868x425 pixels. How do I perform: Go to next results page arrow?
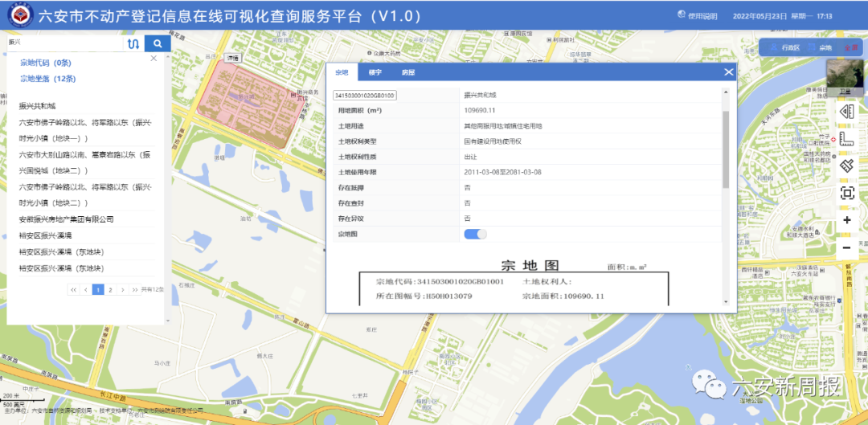pyautogui.click(x=123, y=289)
